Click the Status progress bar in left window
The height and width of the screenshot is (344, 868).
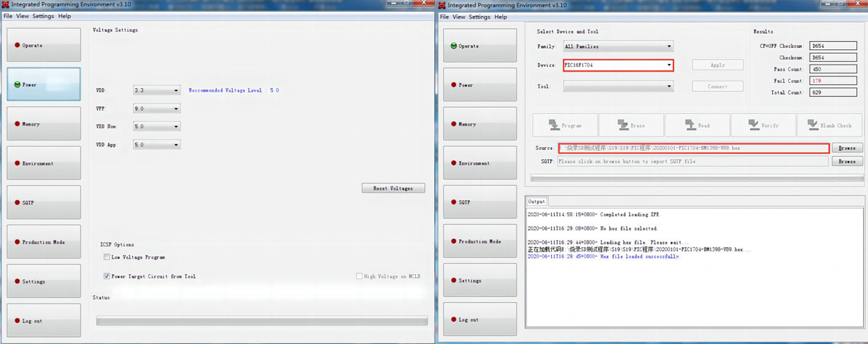point(262,320)
